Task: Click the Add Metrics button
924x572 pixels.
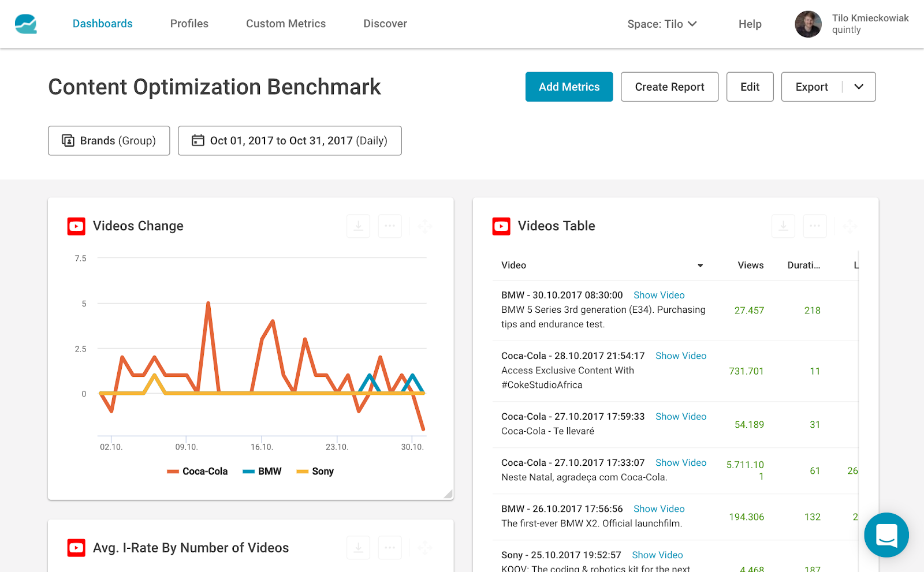Action: point(569,87)
